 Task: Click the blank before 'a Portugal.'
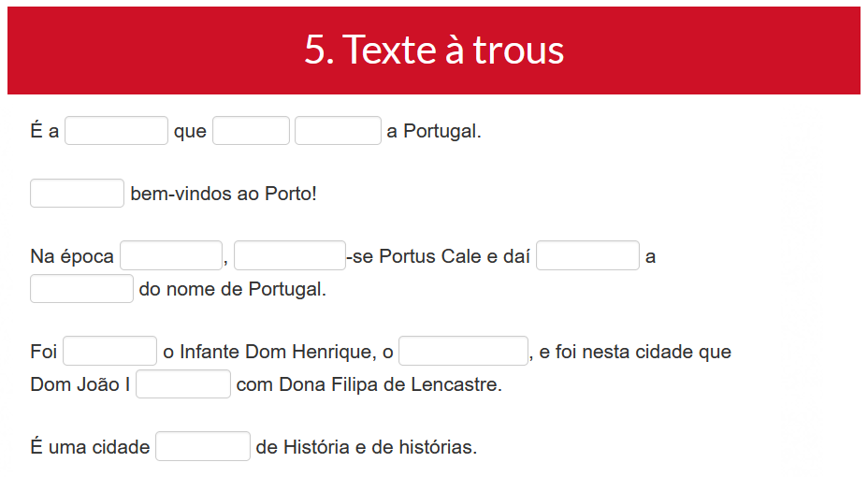[338, 131]
